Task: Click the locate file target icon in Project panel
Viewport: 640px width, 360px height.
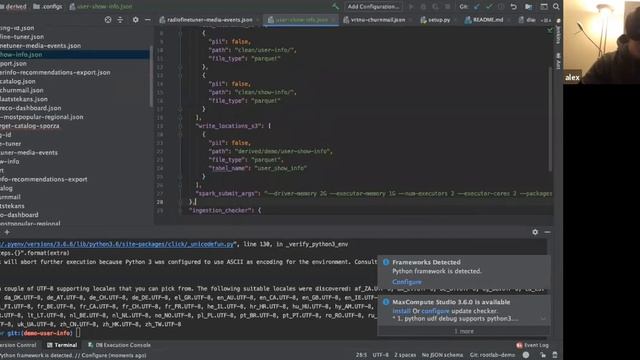Action: (x=108, y=20)
